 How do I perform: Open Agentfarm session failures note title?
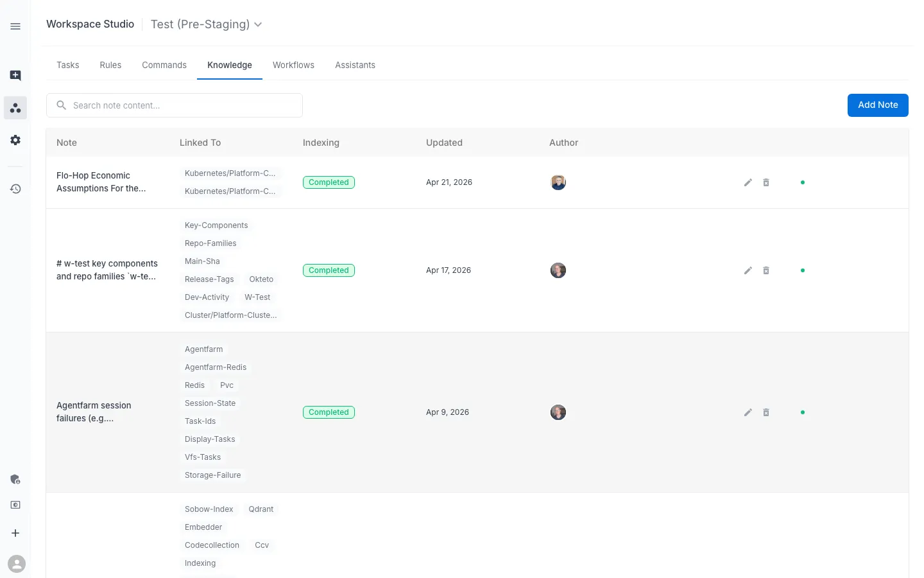tap(94, 412)
